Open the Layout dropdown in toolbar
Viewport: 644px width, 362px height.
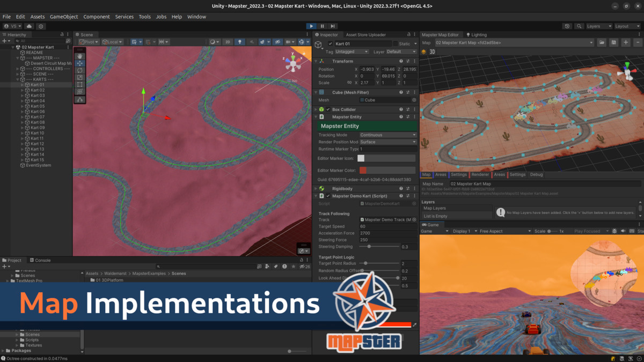[x=628, y=26]
